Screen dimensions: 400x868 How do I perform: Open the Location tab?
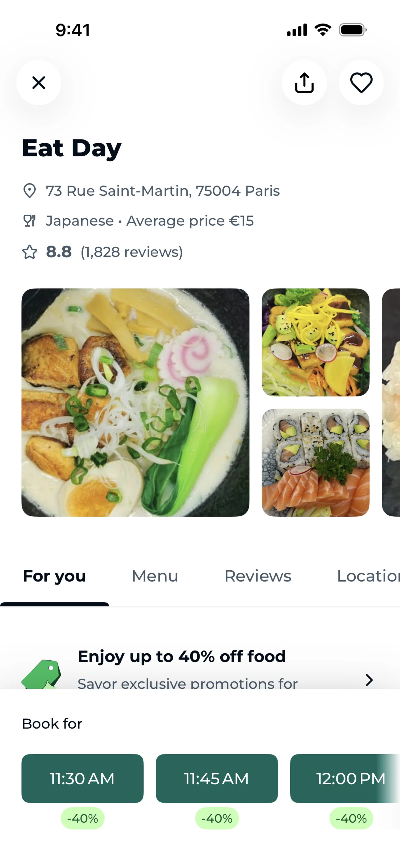(x=368, y=576)
